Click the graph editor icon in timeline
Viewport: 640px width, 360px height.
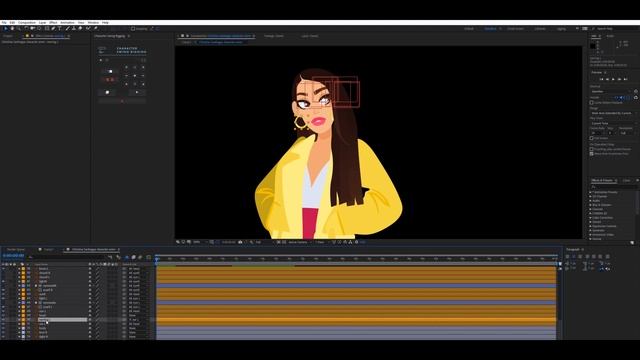pyautogui.click(x=149, y=257)
